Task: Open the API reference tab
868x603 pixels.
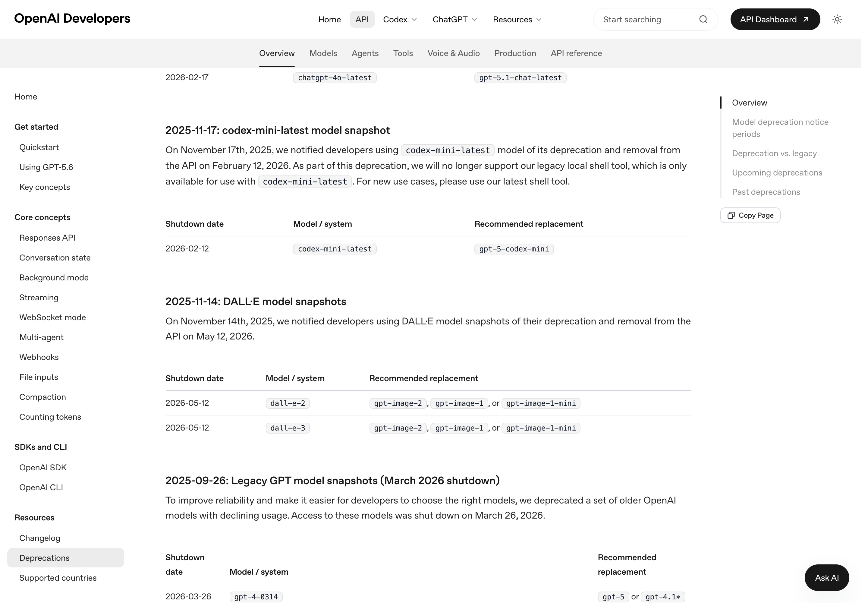Action: coord(576,53)
